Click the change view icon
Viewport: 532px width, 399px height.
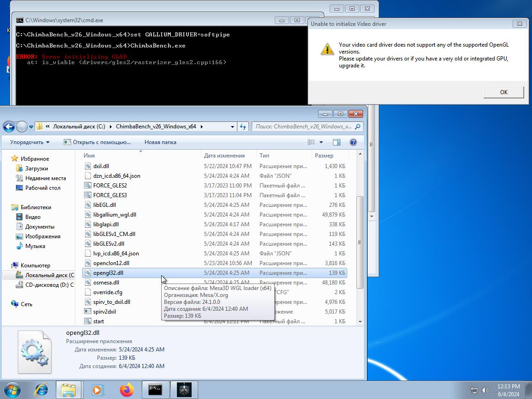[x=311, y=142]
